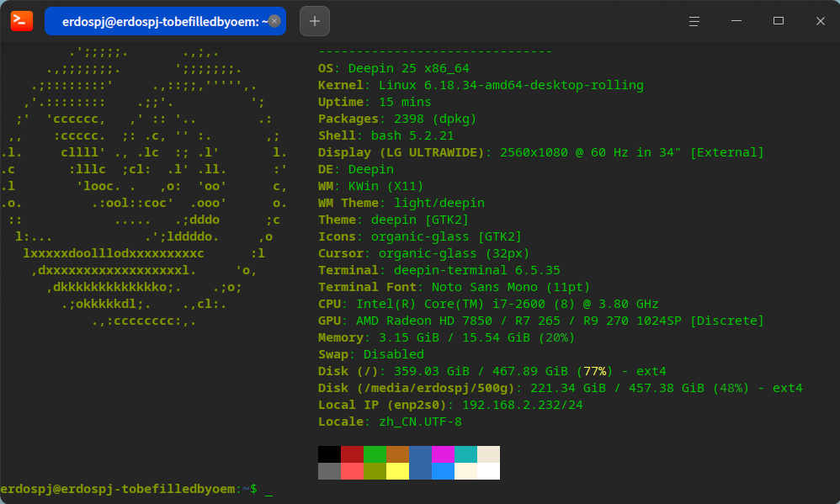The height and width of the screenshot is (504, 840).
Task: Minimize the terminal window
Action: 736,21
